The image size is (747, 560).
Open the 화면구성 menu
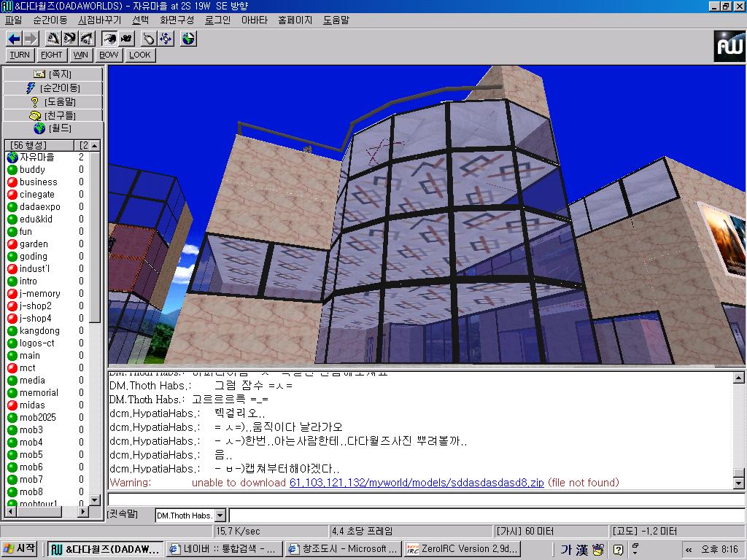point(177,20)
